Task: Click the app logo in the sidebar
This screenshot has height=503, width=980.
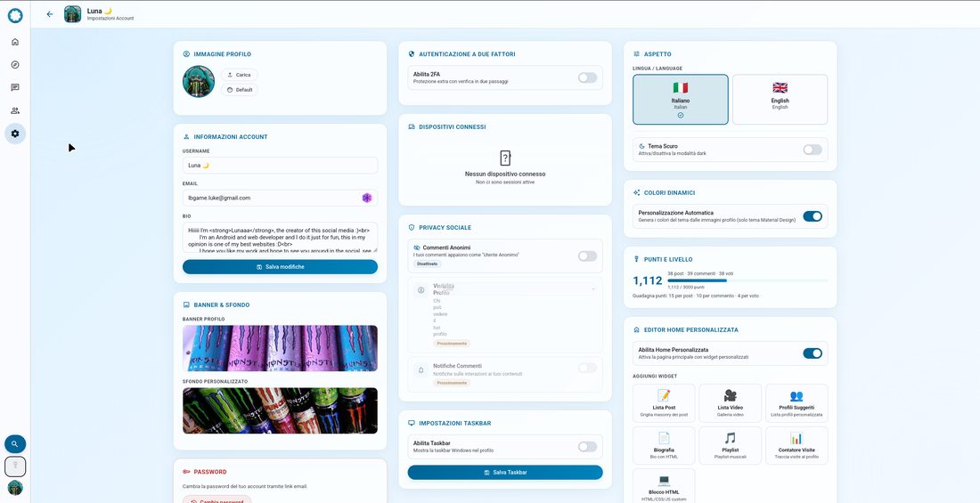Action: point(15,16)
